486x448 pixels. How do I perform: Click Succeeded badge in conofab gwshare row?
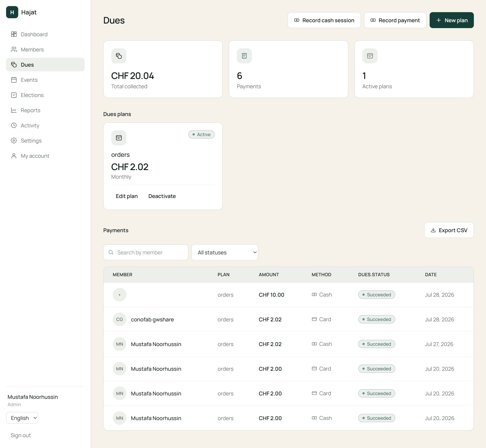(x=376, y=319)
